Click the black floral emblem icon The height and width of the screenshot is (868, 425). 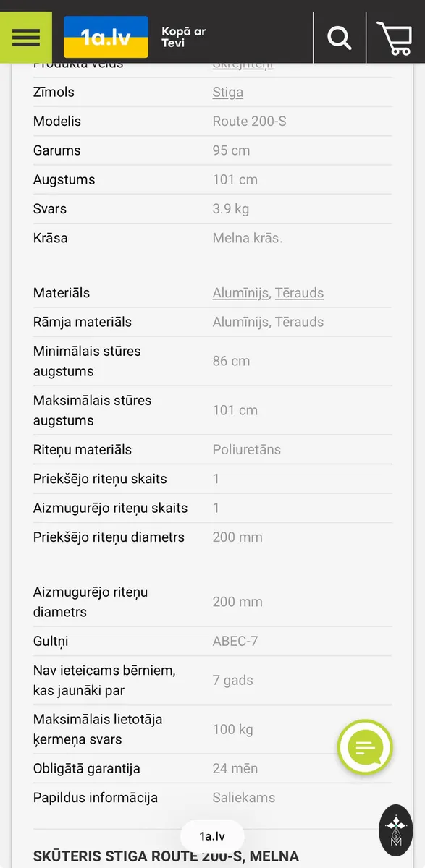(x=396, y=830)
